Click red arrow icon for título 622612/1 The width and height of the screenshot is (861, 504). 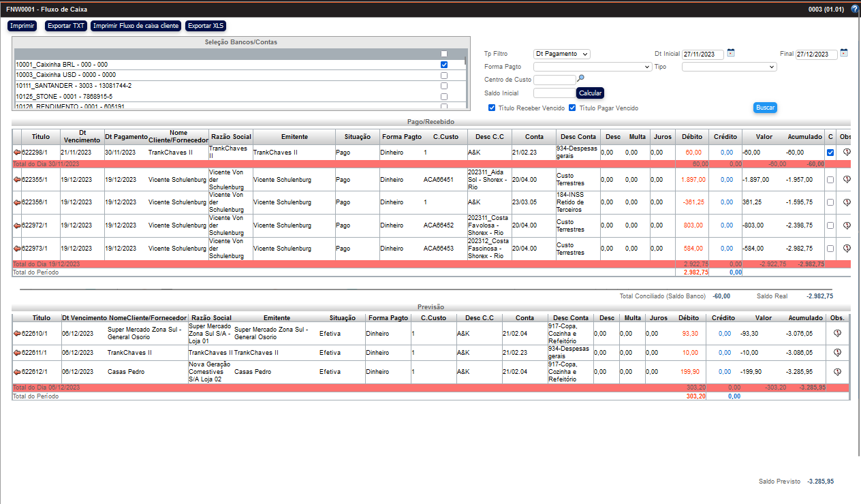pos(17,372)
